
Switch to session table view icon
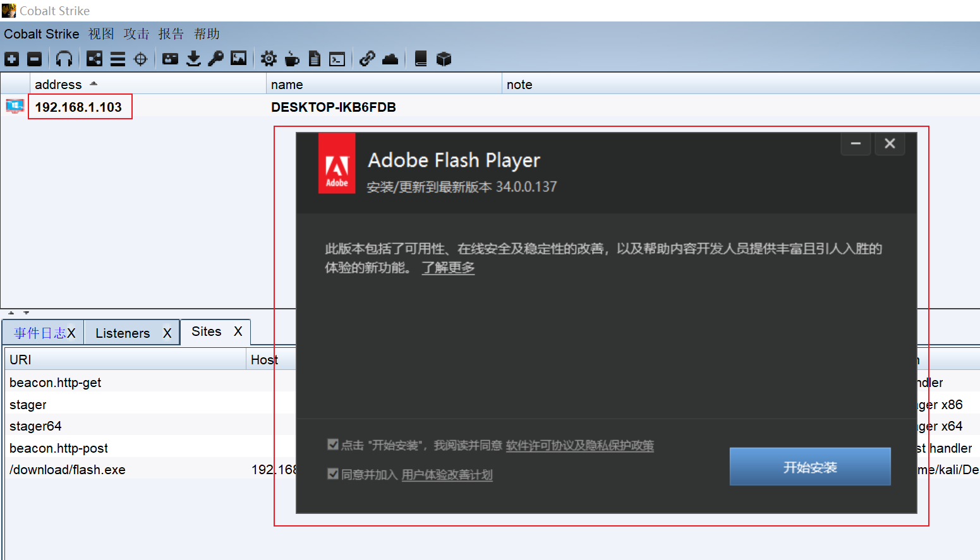(118, 59)
